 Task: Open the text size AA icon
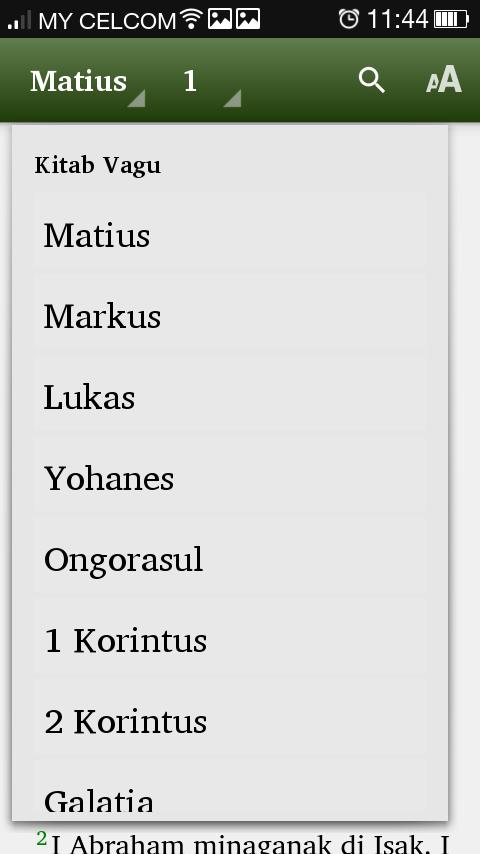click(x=443, y=80)
